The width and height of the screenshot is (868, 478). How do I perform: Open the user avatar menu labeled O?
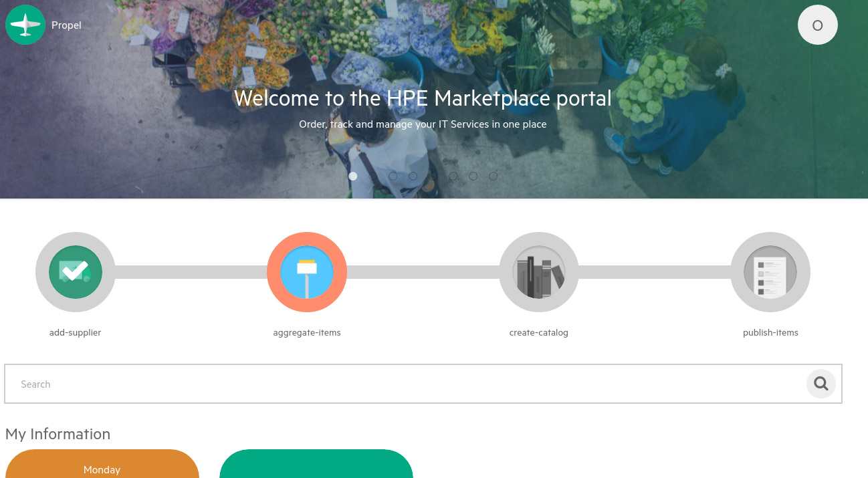click(817, 25)
